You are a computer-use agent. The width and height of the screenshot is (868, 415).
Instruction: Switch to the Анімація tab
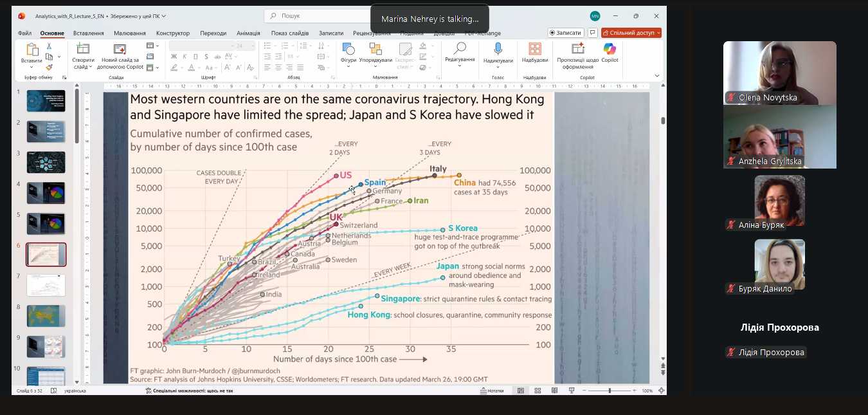248,33
